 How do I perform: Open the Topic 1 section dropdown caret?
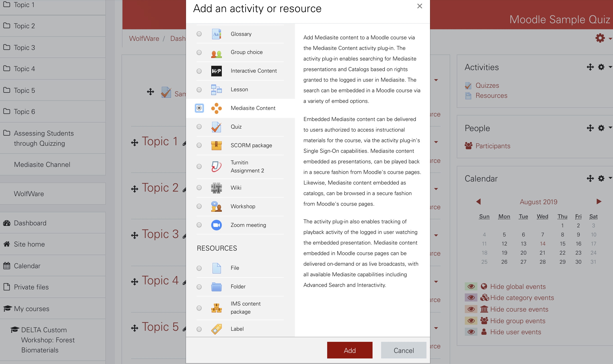pos(436,142)
